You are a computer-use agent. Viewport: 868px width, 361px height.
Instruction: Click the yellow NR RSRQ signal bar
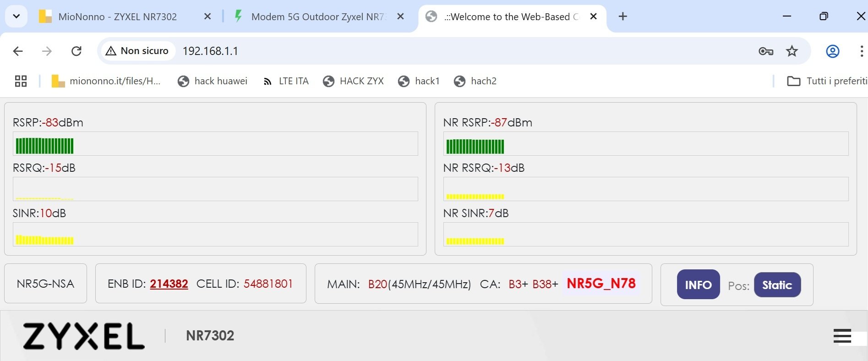[x=475, y=197]
